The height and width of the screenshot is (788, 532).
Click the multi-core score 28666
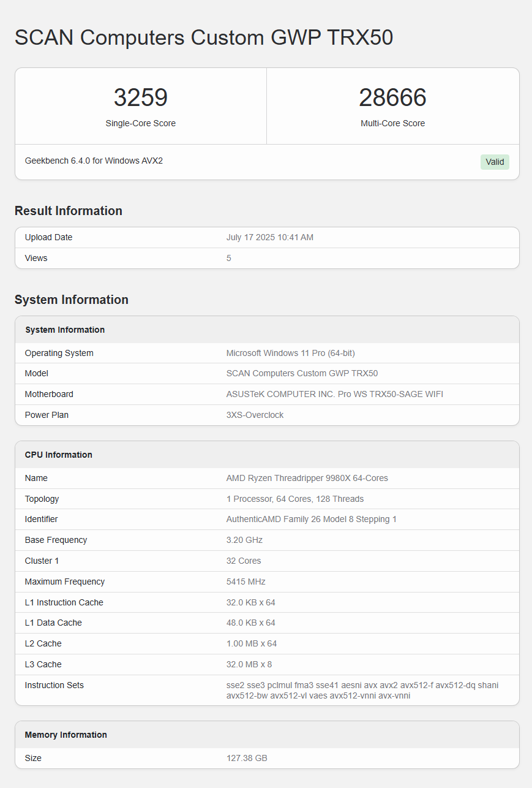[392, 98]
